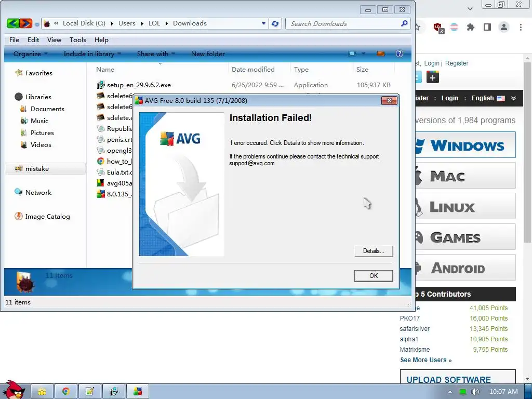Click New folder in Explorer toolbar
Image resolution: width=532 pixels, height=399 pixels.
point(208,54)
